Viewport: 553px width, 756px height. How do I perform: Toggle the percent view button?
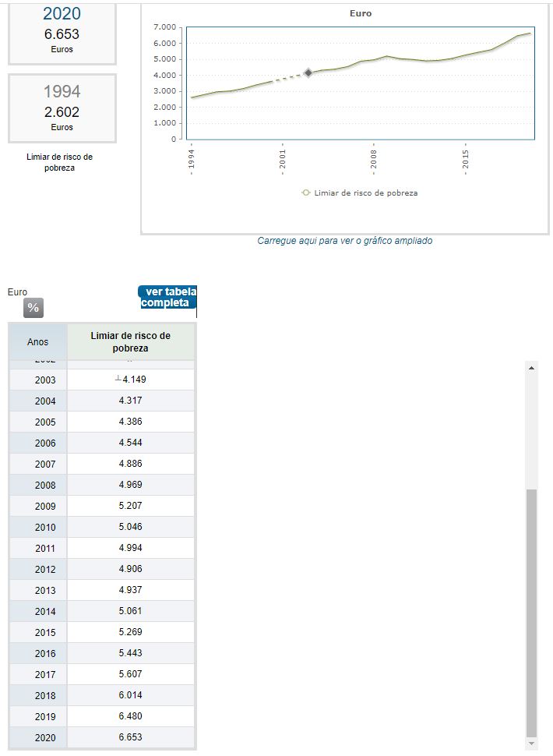[33, 308]
